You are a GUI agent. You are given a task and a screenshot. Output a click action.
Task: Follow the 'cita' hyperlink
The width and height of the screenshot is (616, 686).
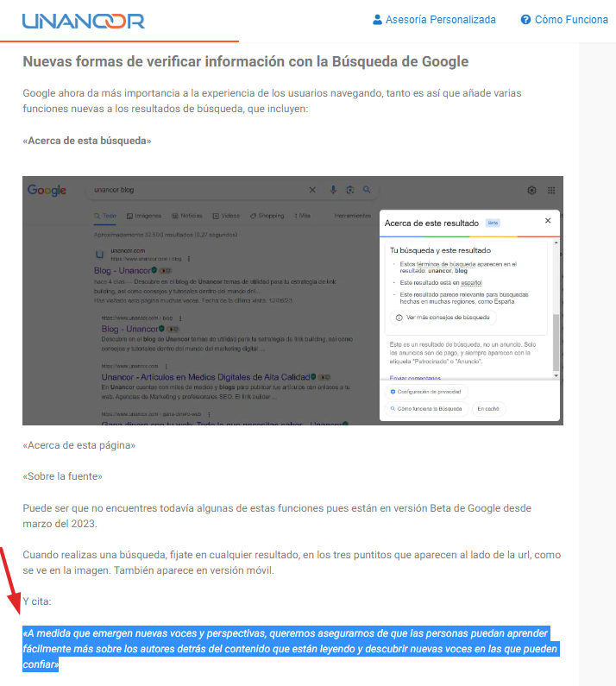click(x=41, y=601)
